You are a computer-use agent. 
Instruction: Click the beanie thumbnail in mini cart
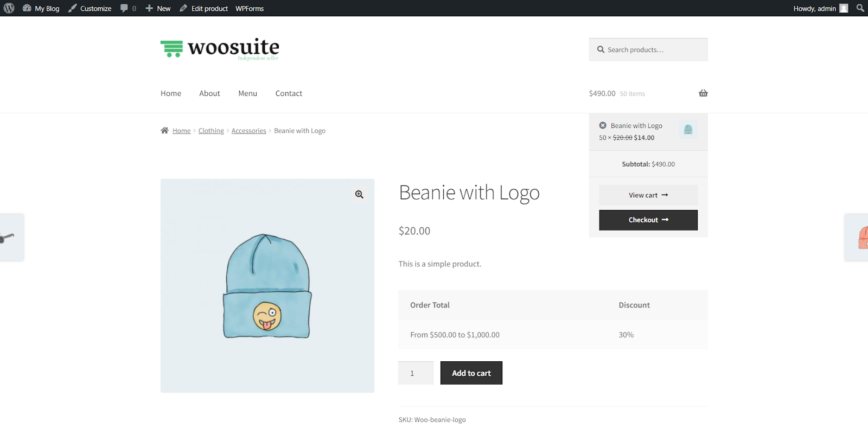[688, 130]
